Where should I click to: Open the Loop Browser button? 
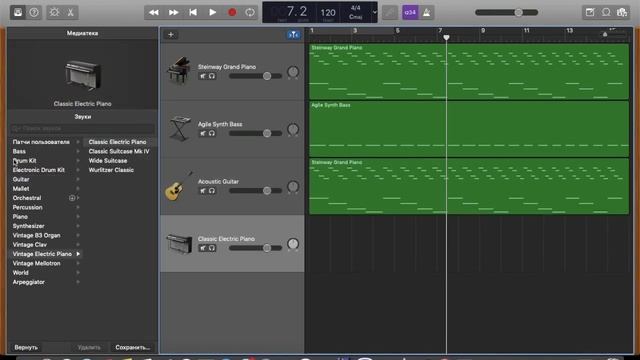pyautogui.click(x=606, y=12)
